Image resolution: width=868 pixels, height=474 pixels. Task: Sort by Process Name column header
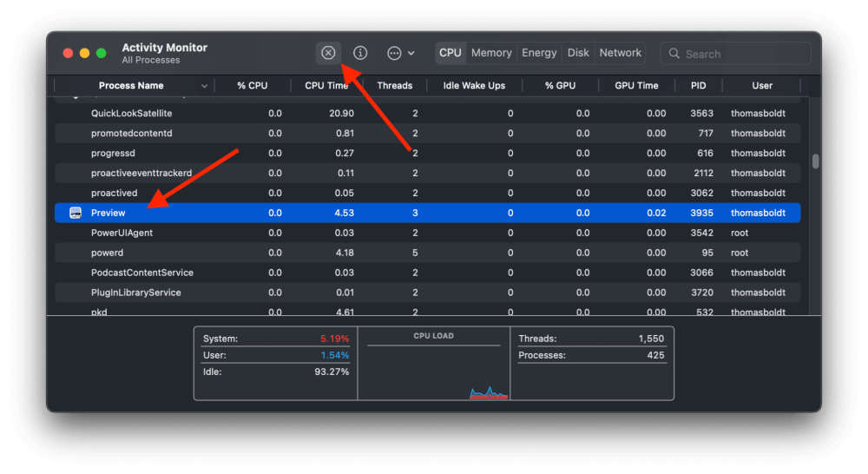pyautogui.click(x=131, y=86)
